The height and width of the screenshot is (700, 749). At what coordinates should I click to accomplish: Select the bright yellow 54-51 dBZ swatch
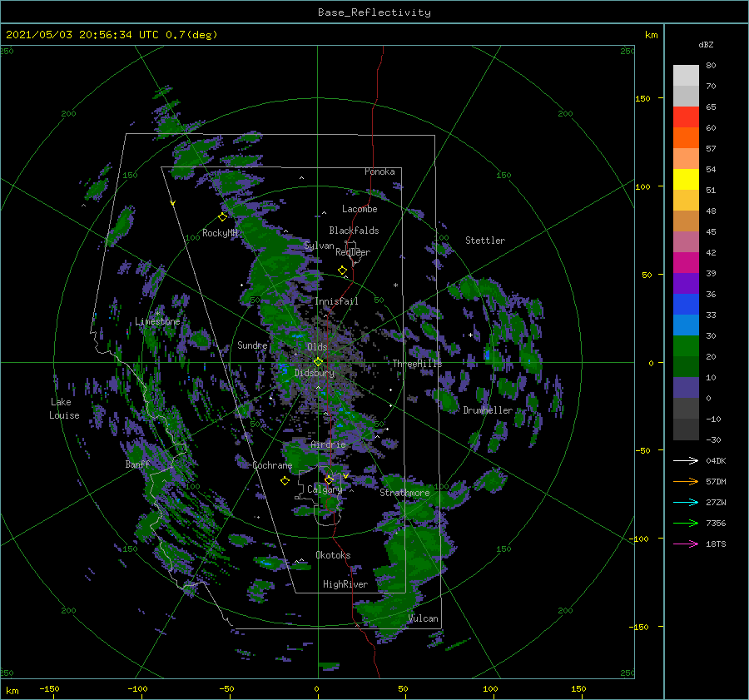[x=686, y=180]
